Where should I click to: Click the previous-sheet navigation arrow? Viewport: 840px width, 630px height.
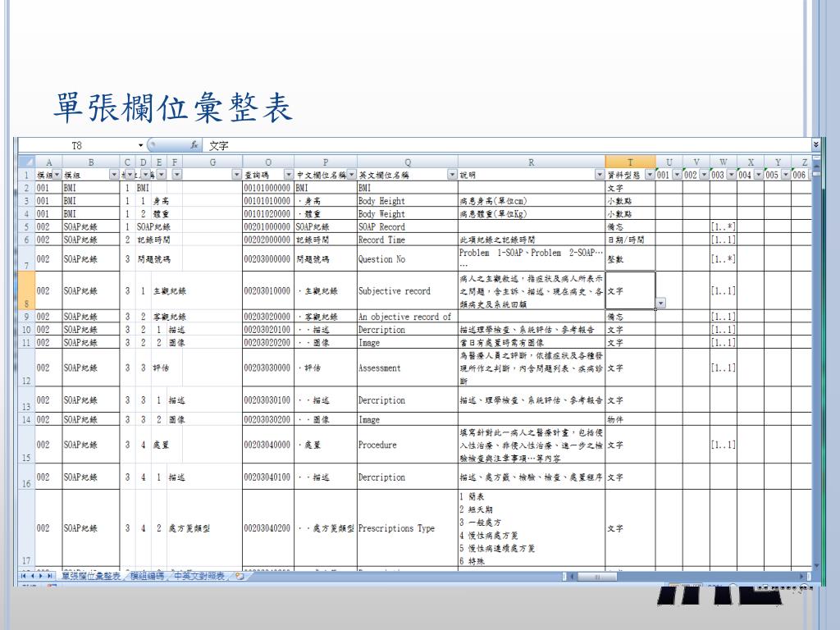(x=32, y=576)
